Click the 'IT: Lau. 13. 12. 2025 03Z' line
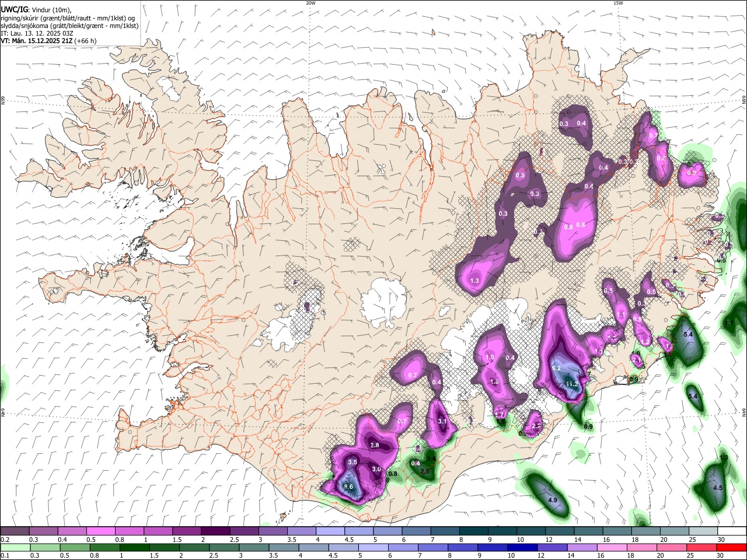 [x=37, y=33]
